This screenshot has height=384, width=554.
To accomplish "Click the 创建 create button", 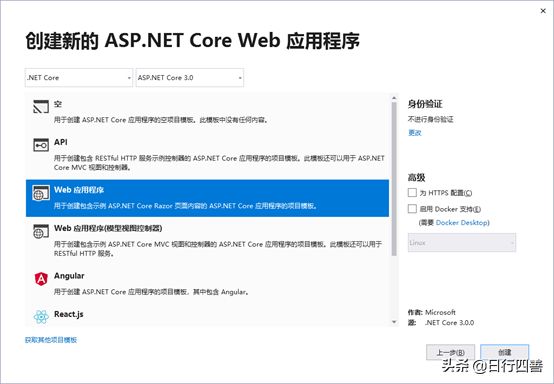I will [505, 352].
